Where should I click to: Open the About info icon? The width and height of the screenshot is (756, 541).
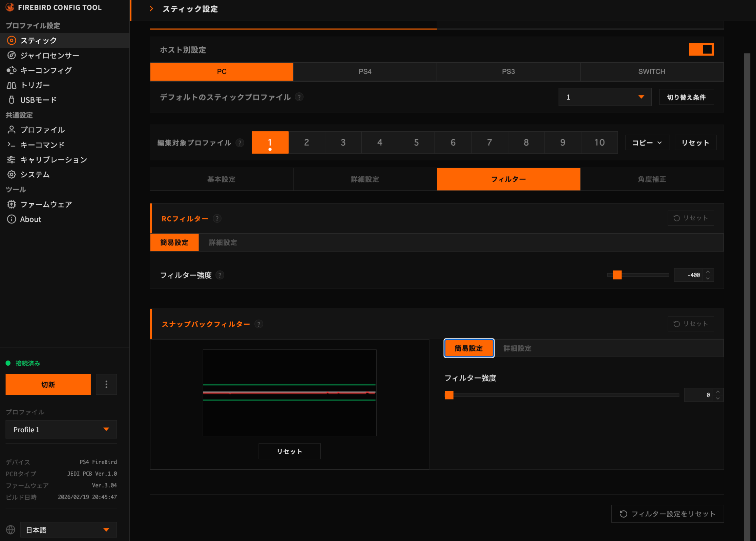(x=12, y=219)
